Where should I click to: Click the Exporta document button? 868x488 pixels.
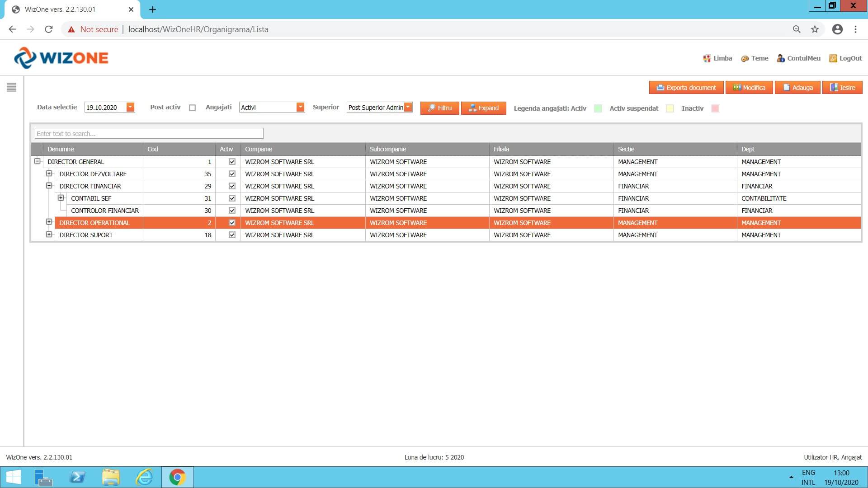[x=686, y=88]
